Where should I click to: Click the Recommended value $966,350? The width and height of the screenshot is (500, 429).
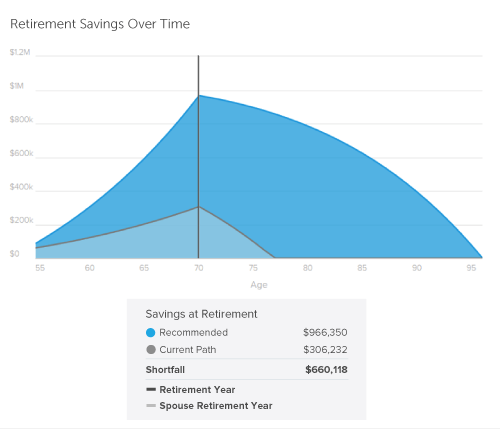point(325,333)
